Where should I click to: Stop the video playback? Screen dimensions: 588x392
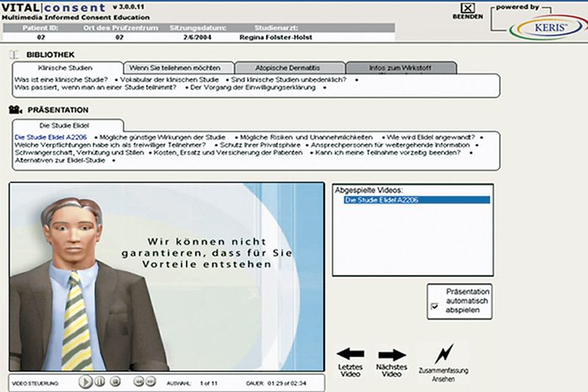[x=115, y=382]
